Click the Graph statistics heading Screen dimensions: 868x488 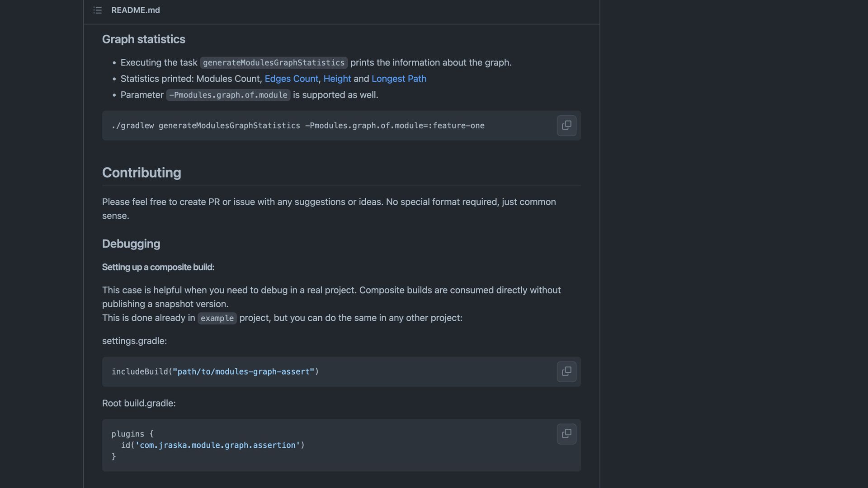point(143,39)
